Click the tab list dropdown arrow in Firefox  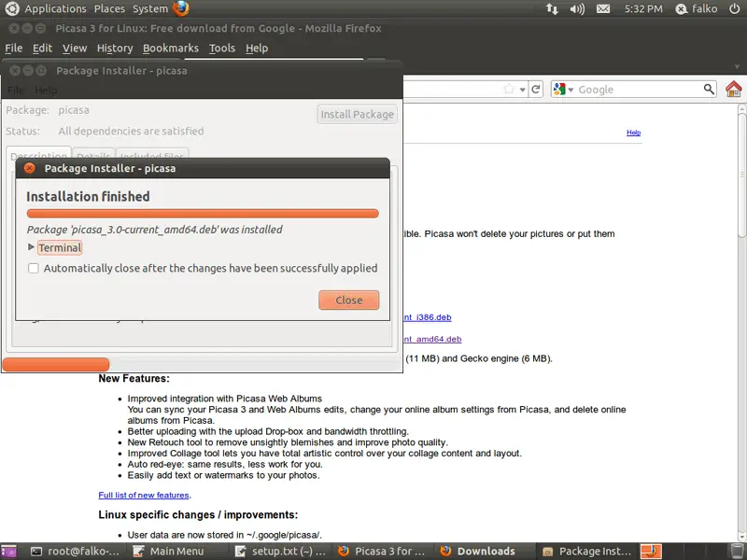tap(737, 67)
